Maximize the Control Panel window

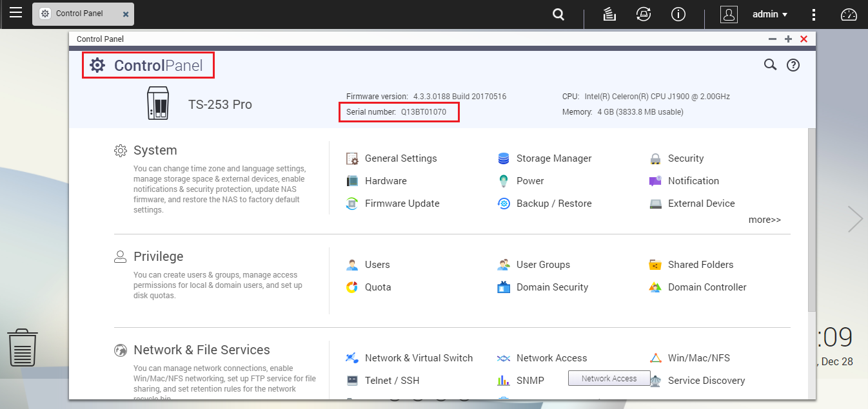point(788,39)
